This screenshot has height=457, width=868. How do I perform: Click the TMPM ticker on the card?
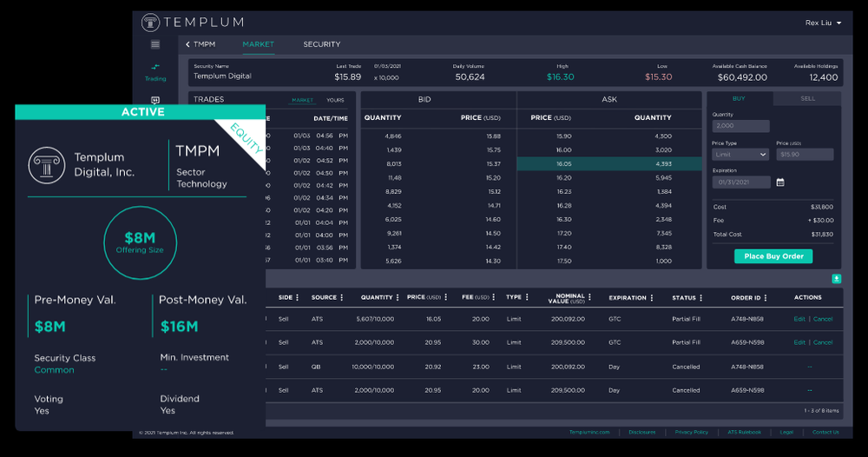point(198,150)
